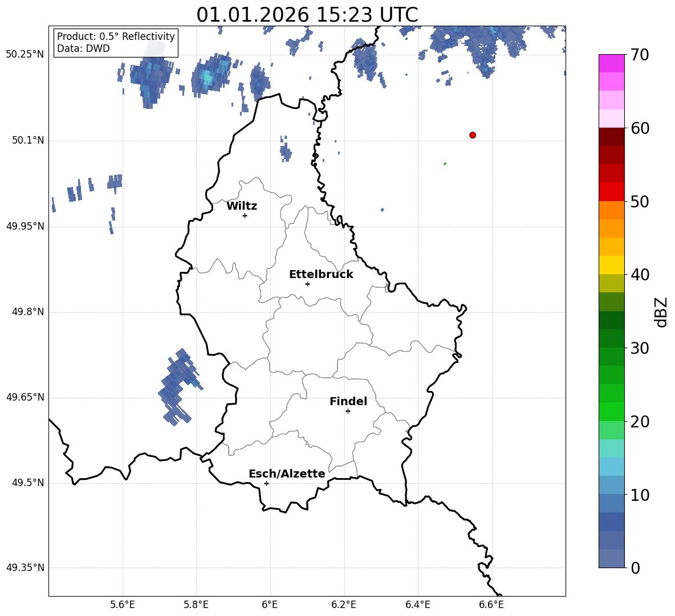
Task: Click the 6.6°E longitude label
Action: pyautogui.click(x=491, y=605)
